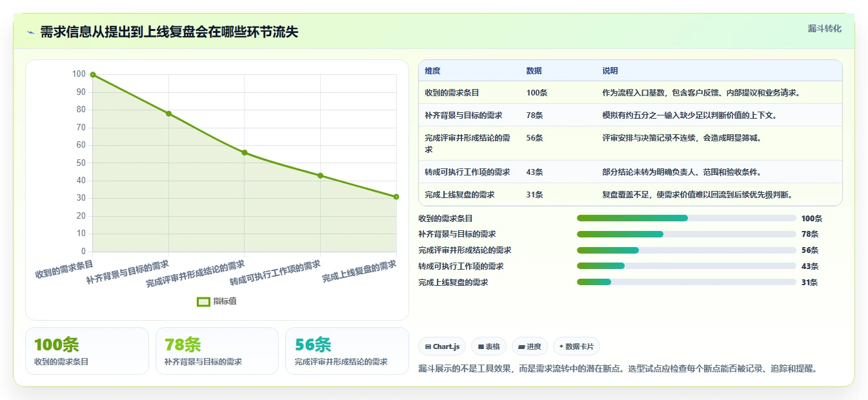The width and height of the screenshot is (868, 400).
Task: Click the x-axis label 完成上线复盘的需求
Action: click(x=359, y=272)
